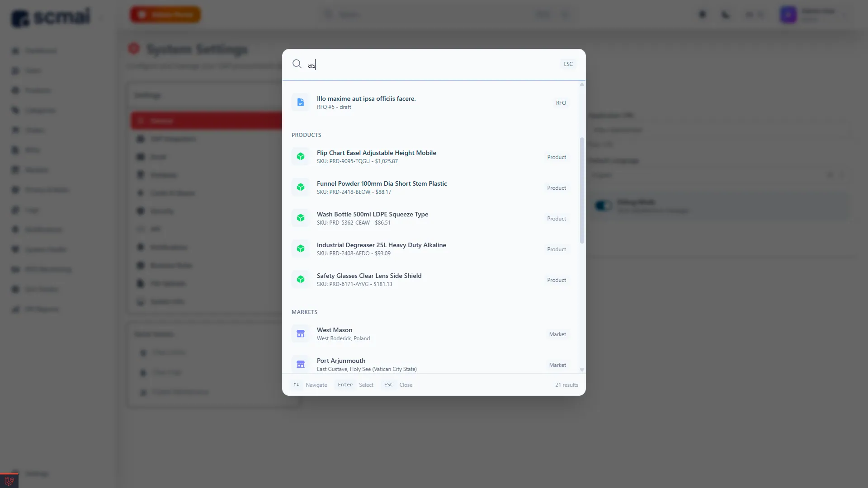Open the West Mason market result

coord(430,334)
